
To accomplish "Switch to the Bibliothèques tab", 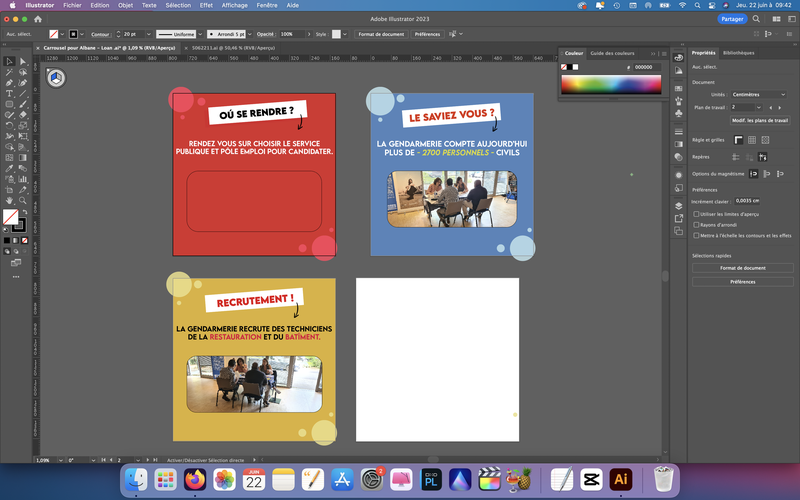I will pyautogui.click(x=738, y=53).
